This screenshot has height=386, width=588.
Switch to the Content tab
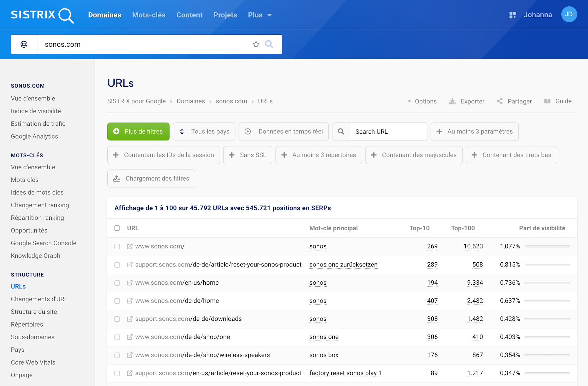point(189,15)
